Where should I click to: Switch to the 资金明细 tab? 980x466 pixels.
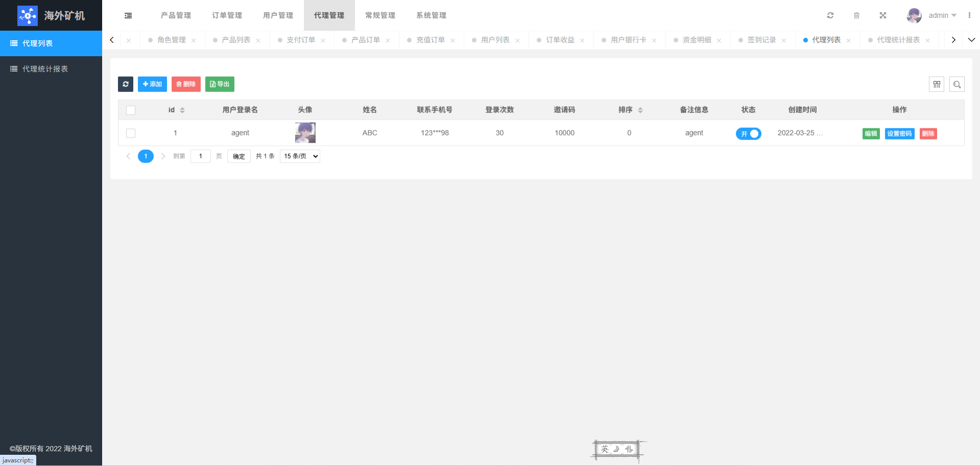(697, 40)
